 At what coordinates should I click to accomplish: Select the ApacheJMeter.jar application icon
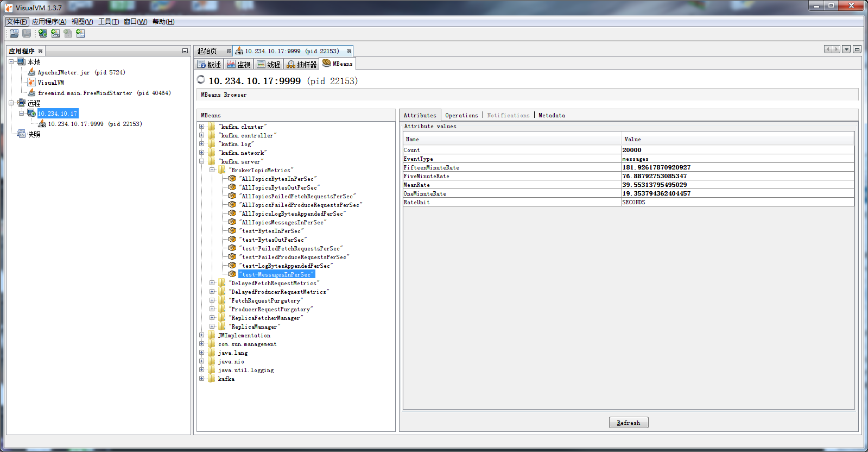click(x=31, y=72)
